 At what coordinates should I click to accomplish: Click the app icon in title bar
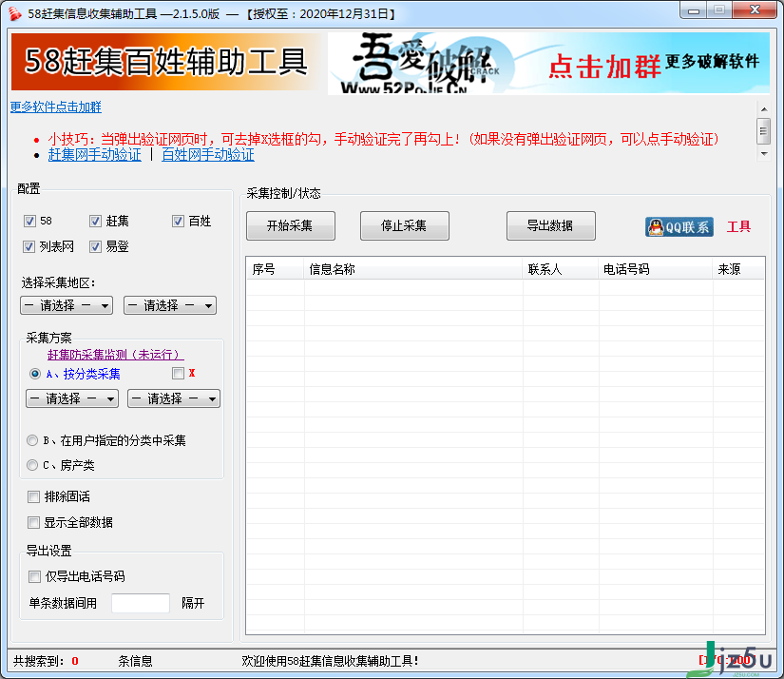click(x=15, y=13)
